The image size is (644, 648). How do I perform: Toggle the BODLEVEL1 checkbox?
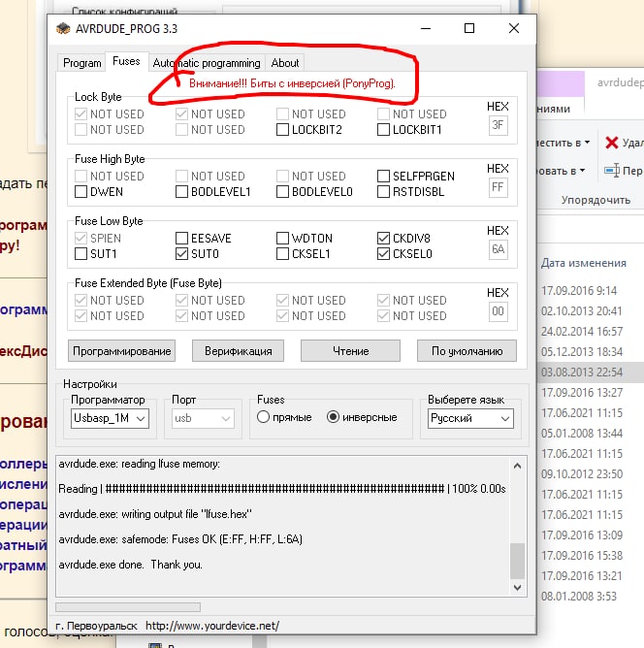pos(181,192)
